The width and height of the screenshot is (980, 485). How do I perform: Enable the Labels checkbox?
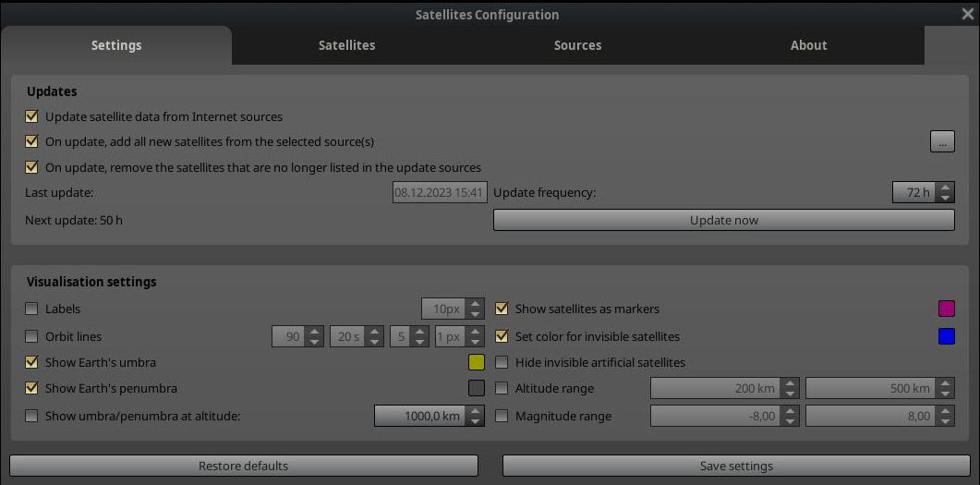pyautogui.click(x=32, y=309)
